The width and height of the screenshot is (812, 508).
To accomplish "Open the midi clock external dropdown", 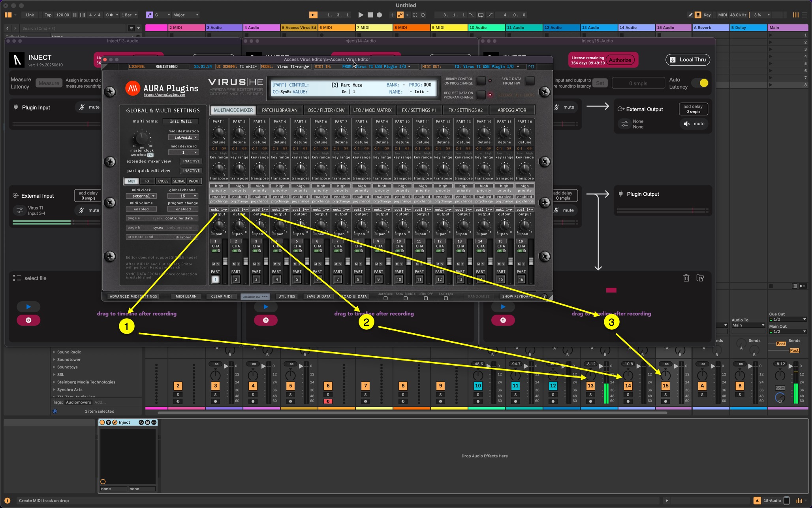I will coord(141,196).
